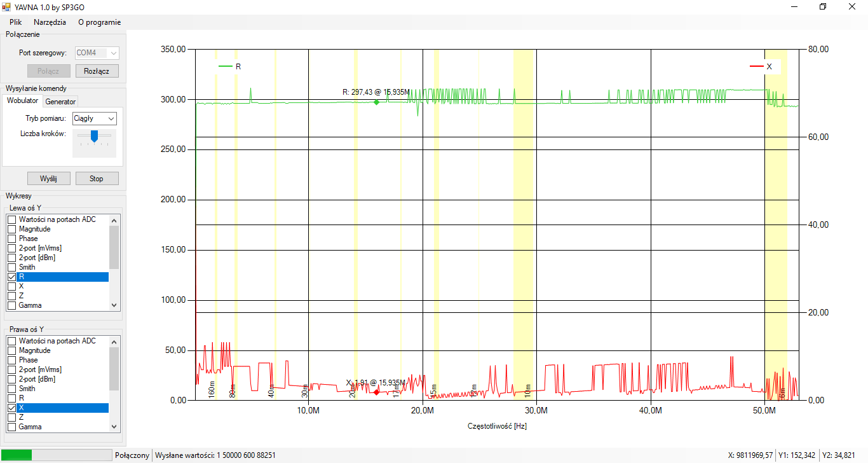Click the YAVNA app icon in title bar
Image resolution: width=868 pixels, height=463 pixels.
[x=6, y=7]
